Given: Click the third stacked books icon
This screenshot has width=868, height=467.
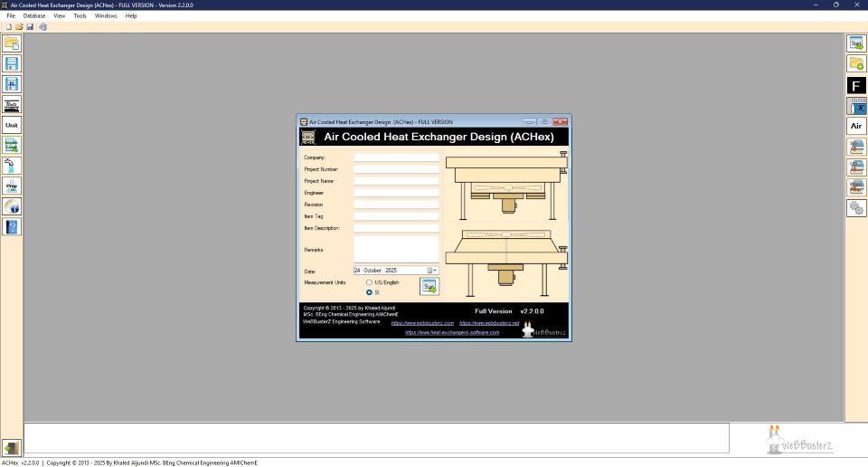Looking at the screenshot, I should 856,187.
